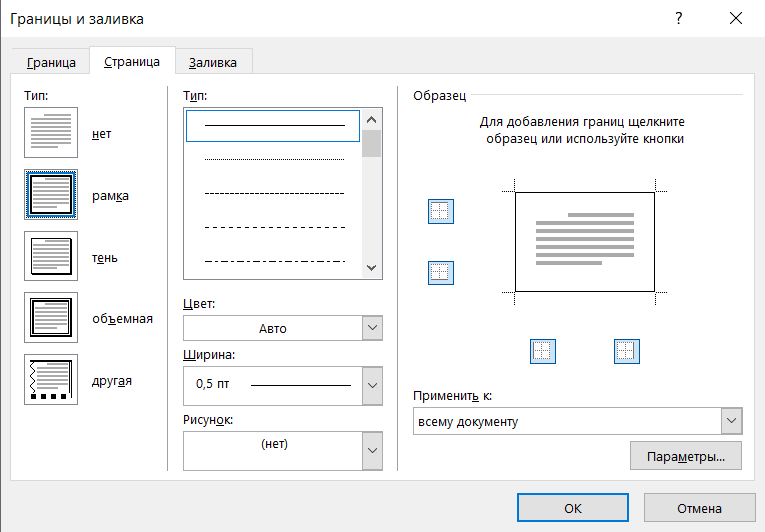Screen dimensions: 765x532
Task: Toggle the left border button under the preview
Action: 543,351
